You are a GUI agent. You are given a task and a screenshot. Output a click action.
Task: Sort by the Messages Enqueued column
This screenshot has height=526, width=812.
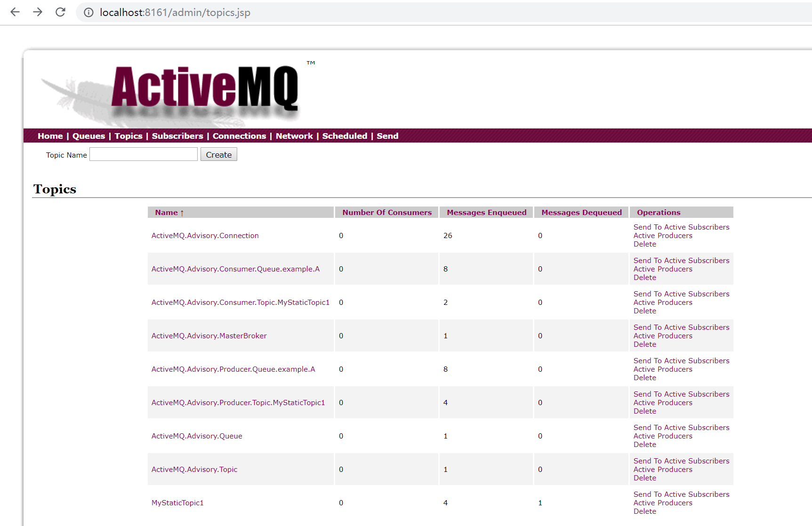487,213
